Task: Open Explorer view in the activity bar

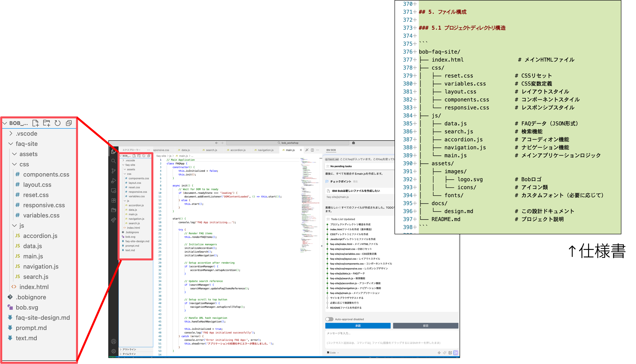Action: (114, 152)
